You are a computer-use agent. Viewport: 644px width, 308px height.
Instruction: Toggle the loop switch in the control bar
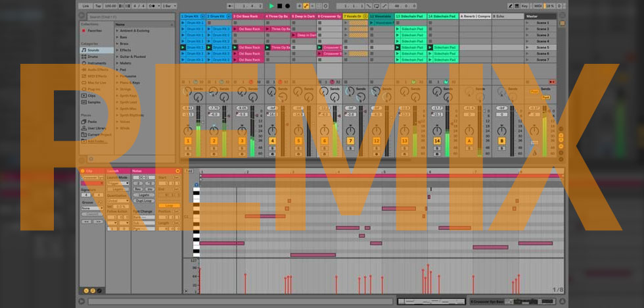377,6
